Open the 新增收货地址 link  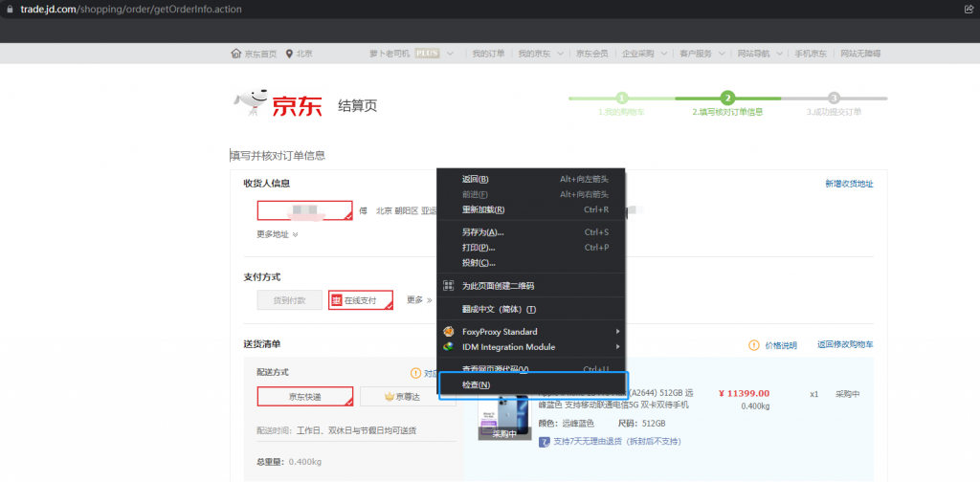tap(850, 185)
